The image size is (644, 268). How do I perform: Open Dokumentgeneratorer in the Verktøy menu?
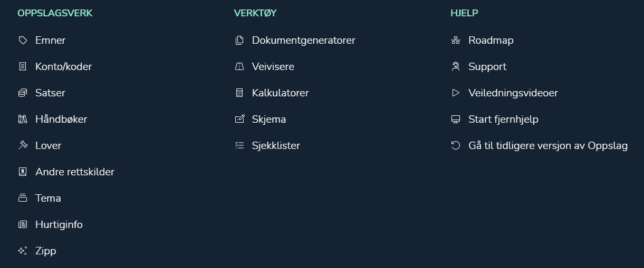(303, 40)
